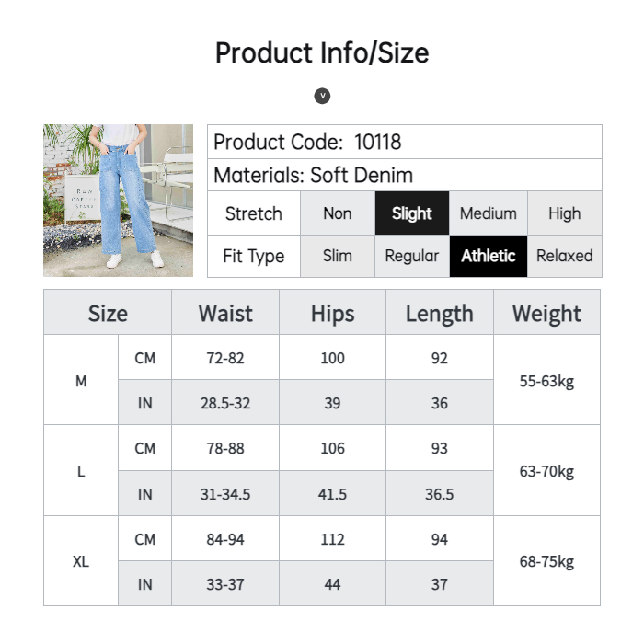Select the Athletic fit type
644x644 pixels.
(x=488, y=256)
